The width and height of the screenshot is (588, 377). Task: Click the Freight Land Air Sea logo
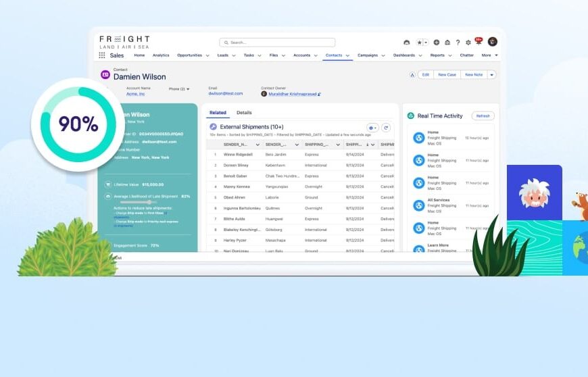coord(124,42)
